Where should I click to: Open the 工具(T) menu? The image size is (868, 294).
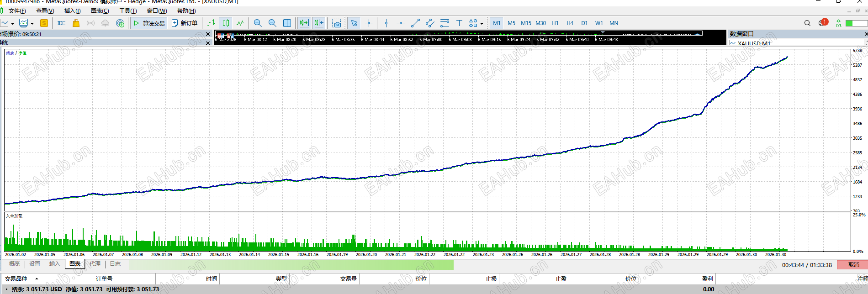point(128,10)
